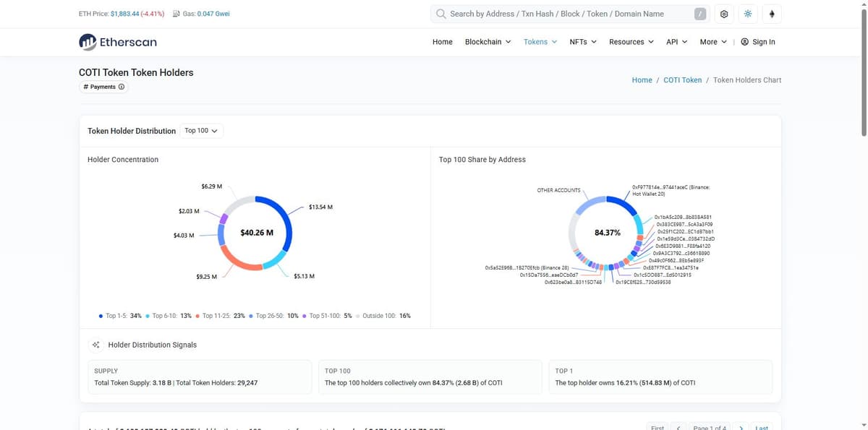
Task: Click the Outside 100 legend item
Action: (x=383, y=316)
